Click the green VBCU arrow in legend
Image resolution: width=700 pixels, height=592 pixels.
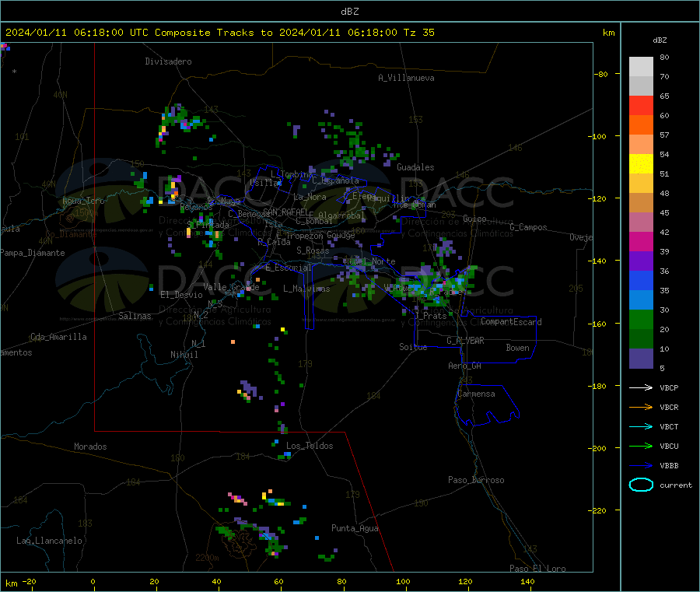click(641, 446)
